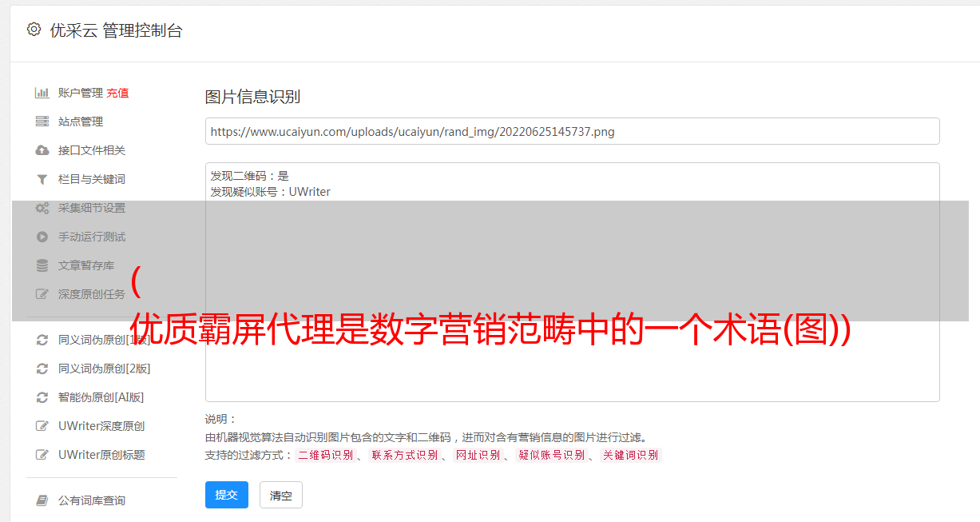Click the gear icon beside 优采云 管理控制台
The height and width of the screenshot is (522, 980).
tap(34, 30)
